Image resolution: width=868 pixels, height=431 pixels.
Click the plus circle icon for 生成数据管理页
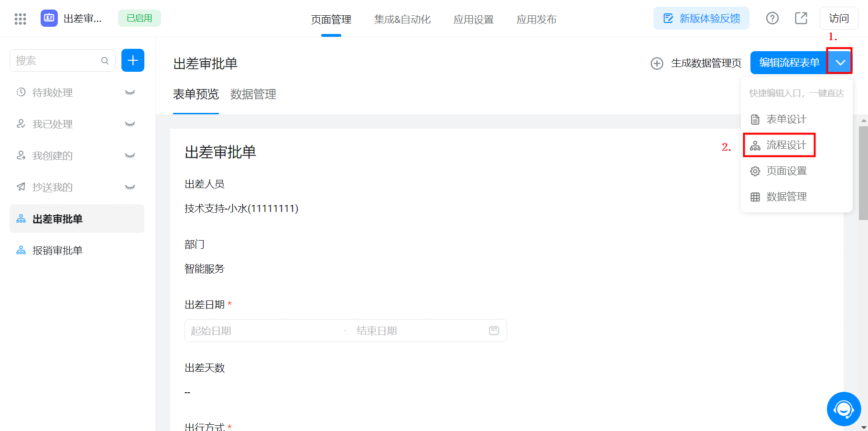657,64
